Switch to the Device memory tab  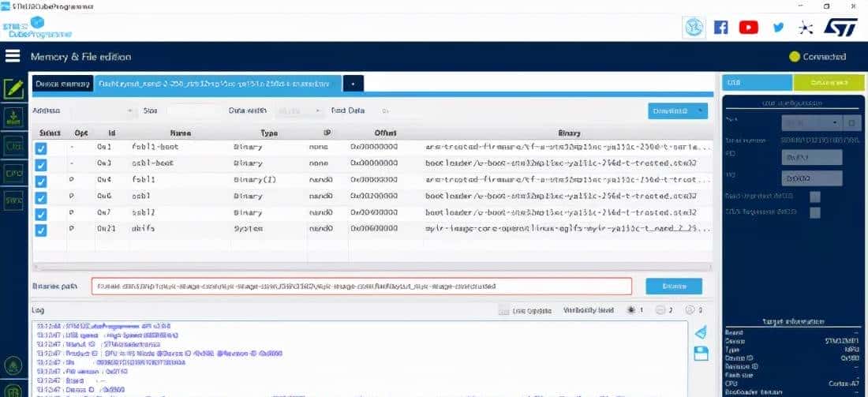click(62, 83)
